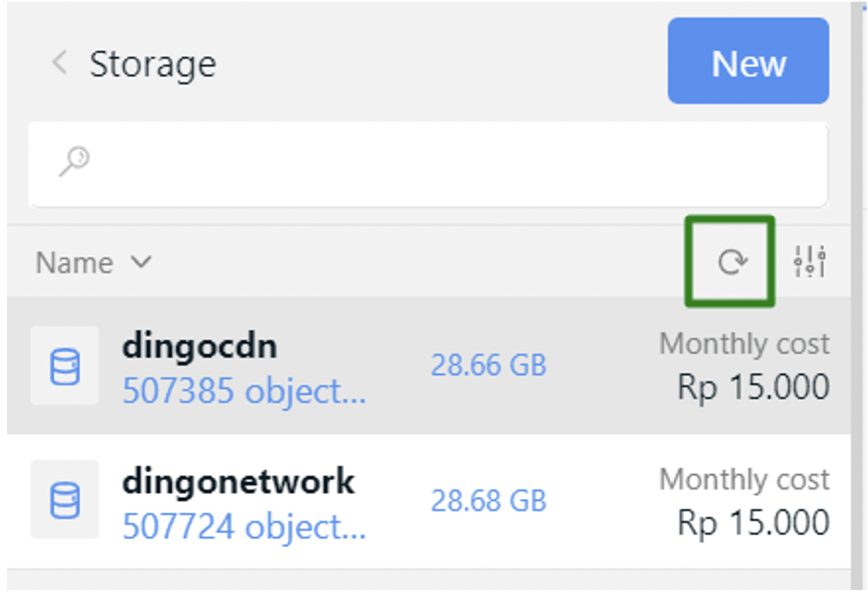Click the 28.66 GB size value for dingocdn

[x=489, y=365]
